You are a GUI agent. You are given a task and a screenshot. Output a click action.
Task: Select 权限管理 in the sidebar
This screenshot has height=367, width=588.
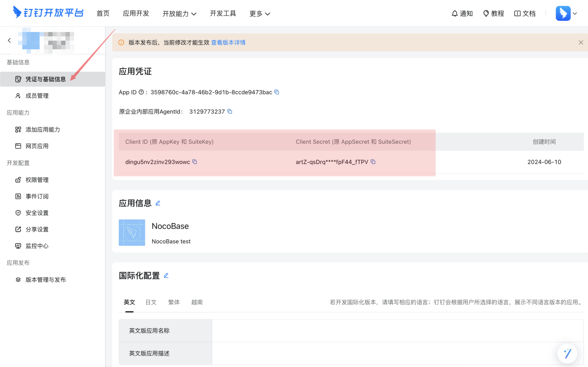point(37,180)
